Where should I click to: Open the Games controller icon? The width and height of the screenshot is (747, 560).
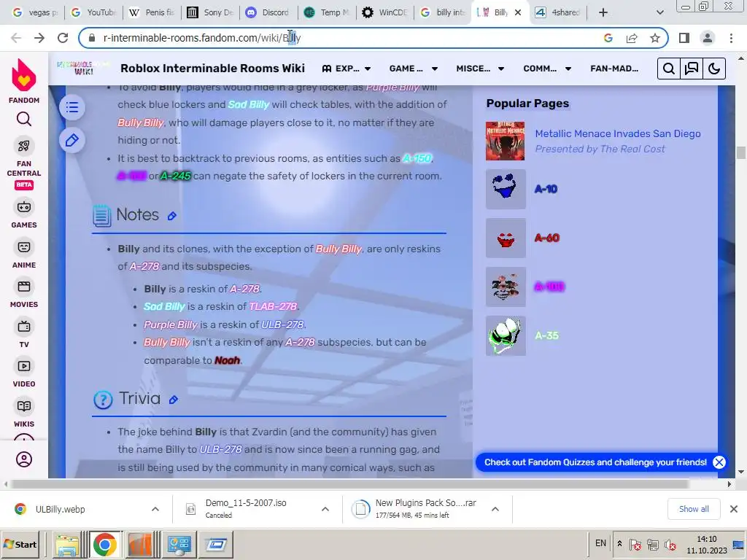[24, 207]
